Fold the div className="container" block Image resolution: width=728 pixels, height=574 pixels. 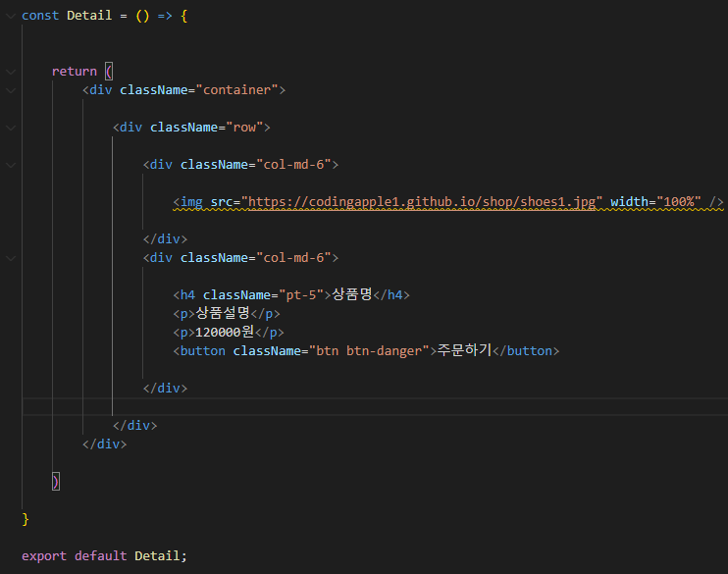[11, 90]
